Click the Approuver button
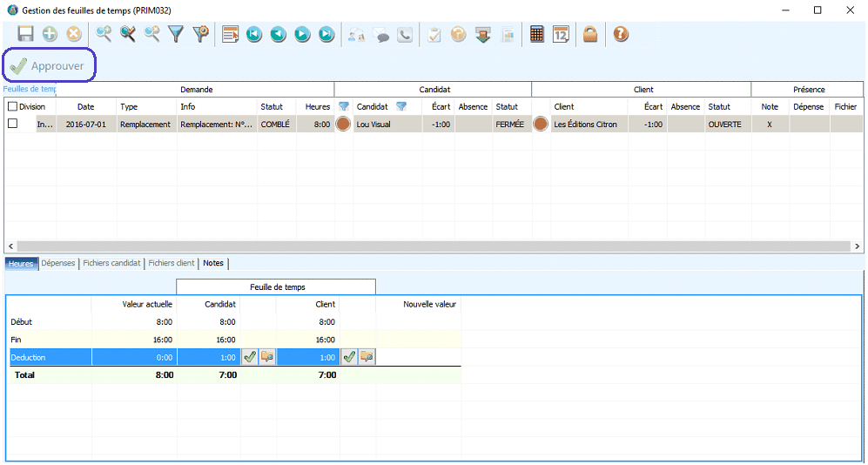 click(49, 66)
